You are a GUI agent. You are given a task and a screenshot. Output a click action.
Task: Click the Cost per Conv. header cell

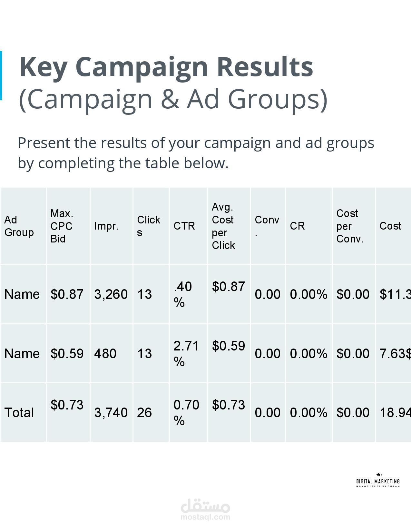350,226
